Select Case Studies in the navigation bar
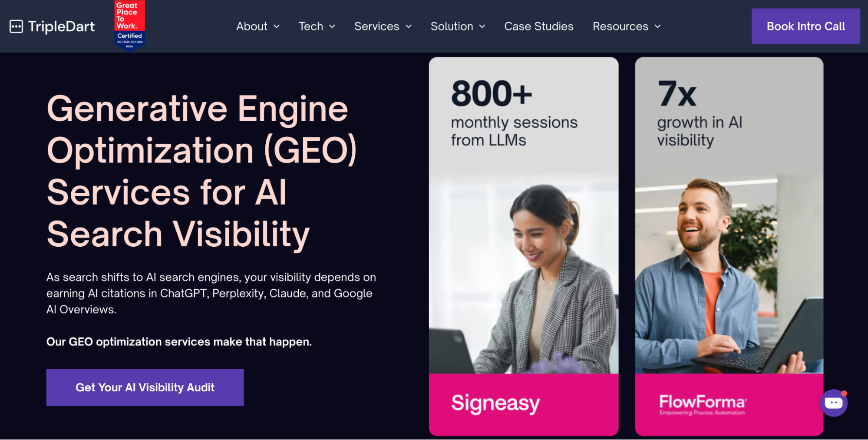The width and height of the screenshot is (868, 440). click(538, 26)
